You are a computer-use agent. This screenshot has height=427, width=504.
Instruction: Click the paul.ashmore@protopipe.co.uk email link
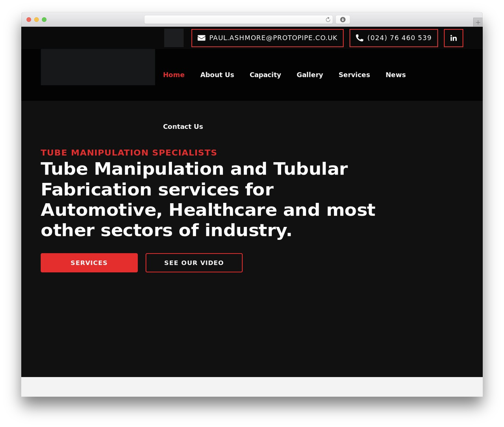click(x=267, y=38)
